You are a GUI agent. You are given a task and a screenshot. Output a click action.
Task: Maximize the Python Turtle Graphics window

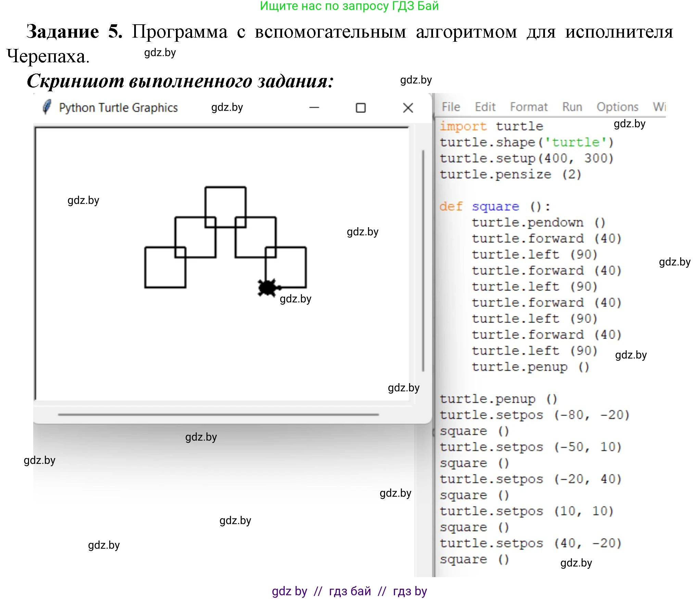(x=360, y=108)
